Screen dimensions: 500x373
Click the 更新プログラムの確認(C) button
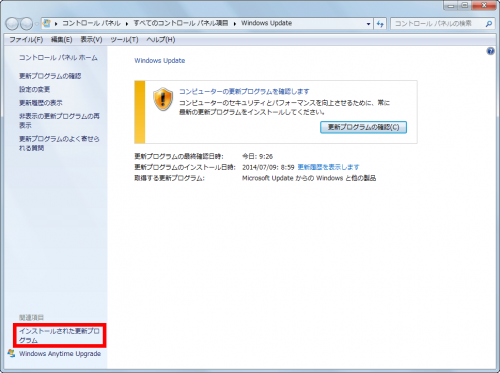[363, 127]
